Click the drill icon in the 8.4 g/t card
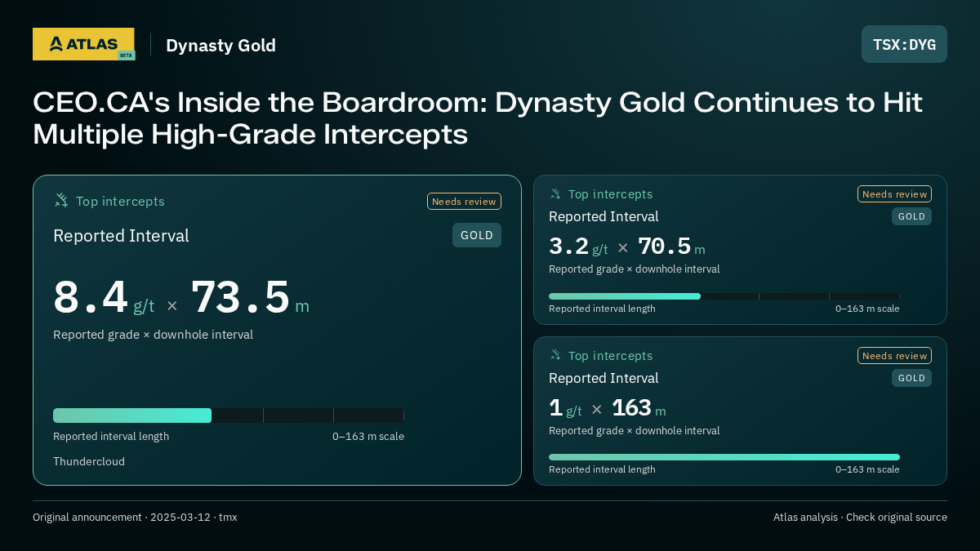980x551 pixels. pyautogui.click(x=61, y=200)
